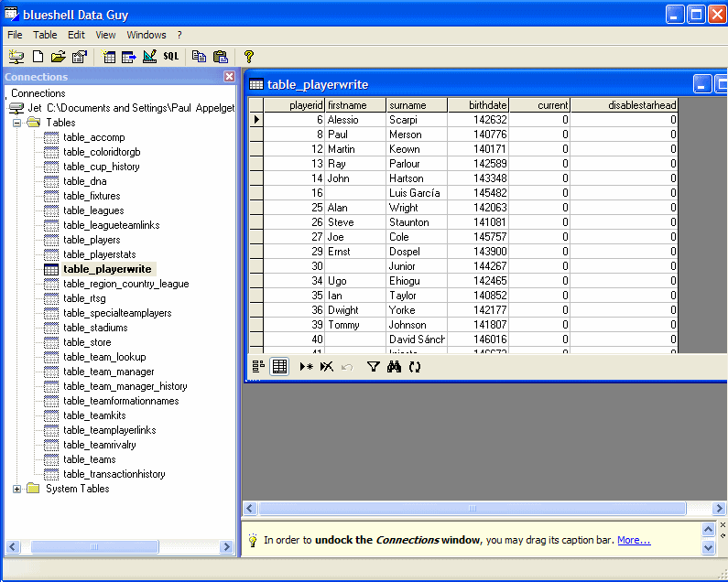Switch to form view icon
This screenshot has width=728, height=582.
pyautogui.click(x=258, y=367)
